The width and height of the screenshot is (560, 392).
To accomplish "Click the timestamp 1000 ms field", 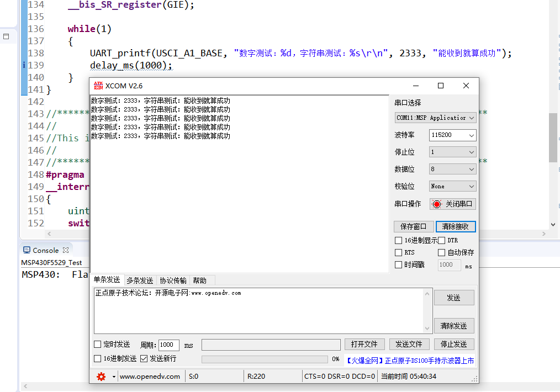I will (449, 264).
